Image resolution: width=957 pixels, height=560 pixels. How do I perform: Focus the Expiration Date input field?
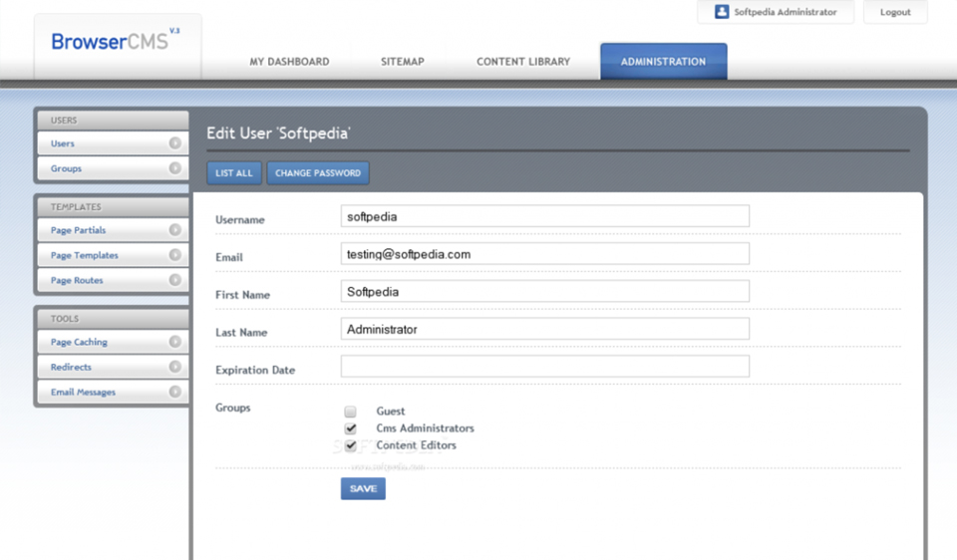pos(544,367)
